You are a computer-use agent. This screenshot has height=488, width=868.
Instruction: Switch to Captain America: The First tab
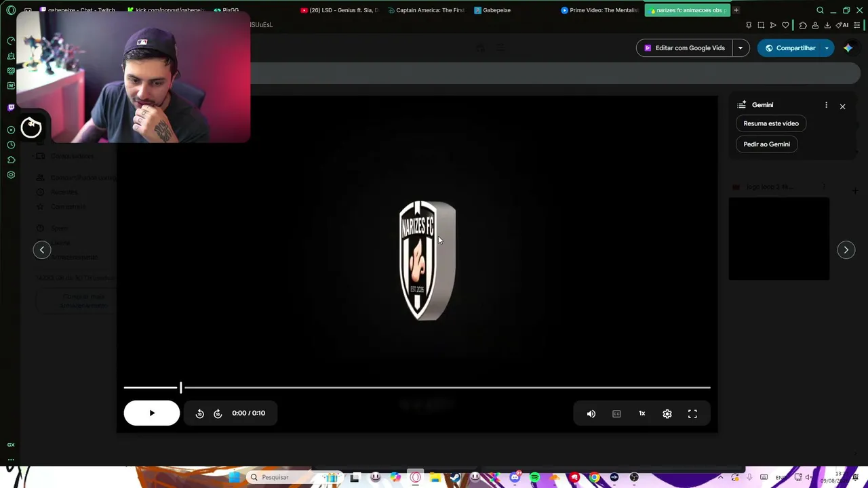(427, 10)
